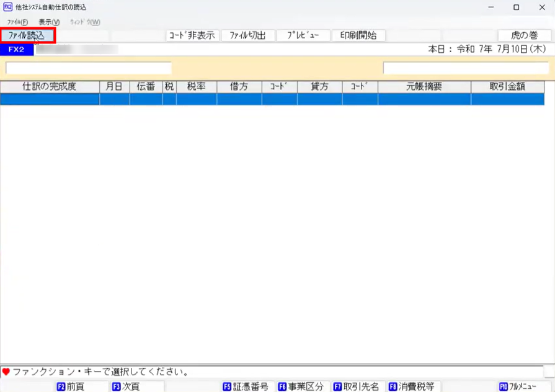Open the 虎の巻 help guide

tap(525, 35)
